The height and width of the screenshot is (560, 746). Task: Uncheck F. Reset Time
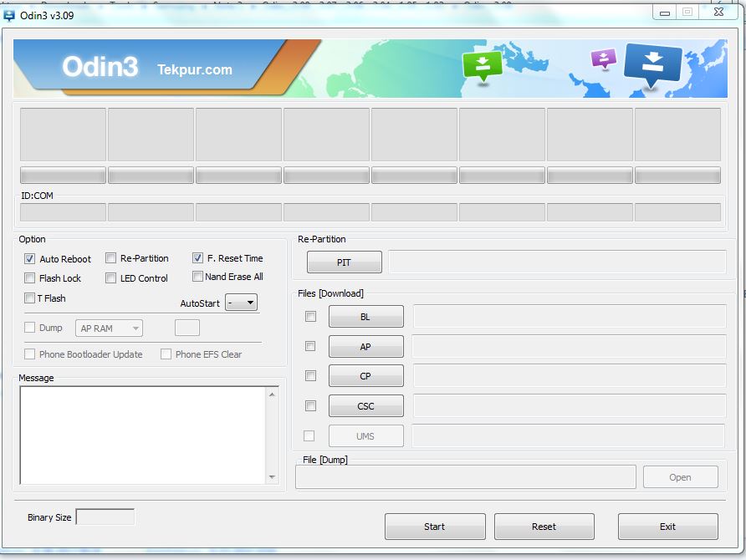[197, 258]
